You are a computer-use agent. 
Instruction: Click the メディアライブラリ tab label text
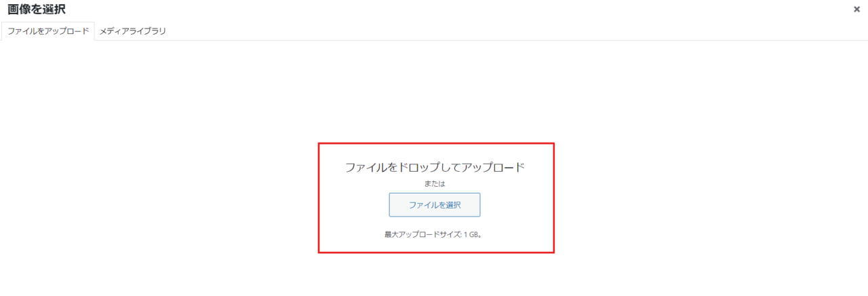pos(133,31)
